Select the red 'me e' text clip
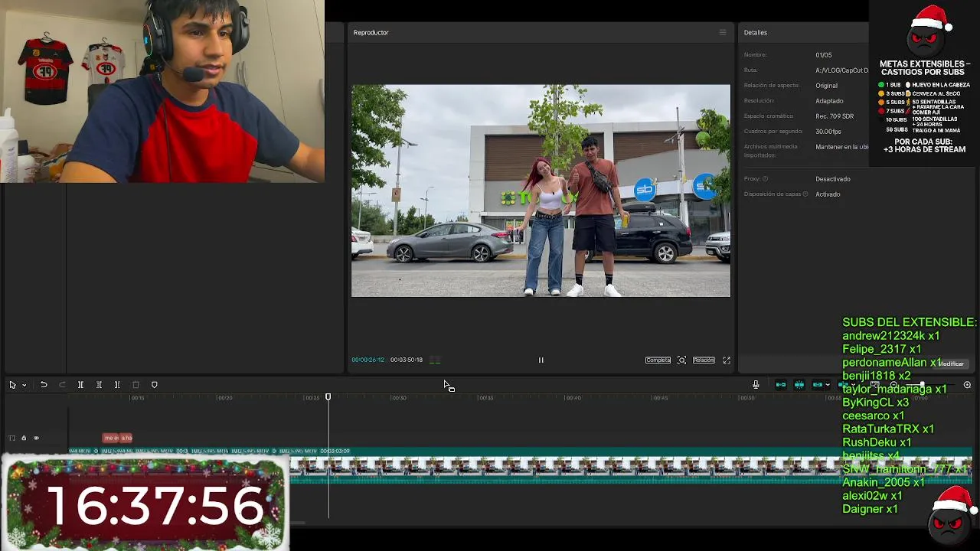 (109, 438)
